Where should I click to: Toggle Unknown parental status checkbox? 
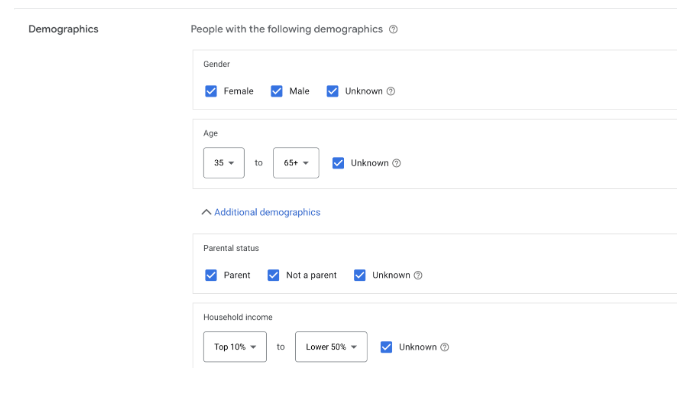pos(360,275)
